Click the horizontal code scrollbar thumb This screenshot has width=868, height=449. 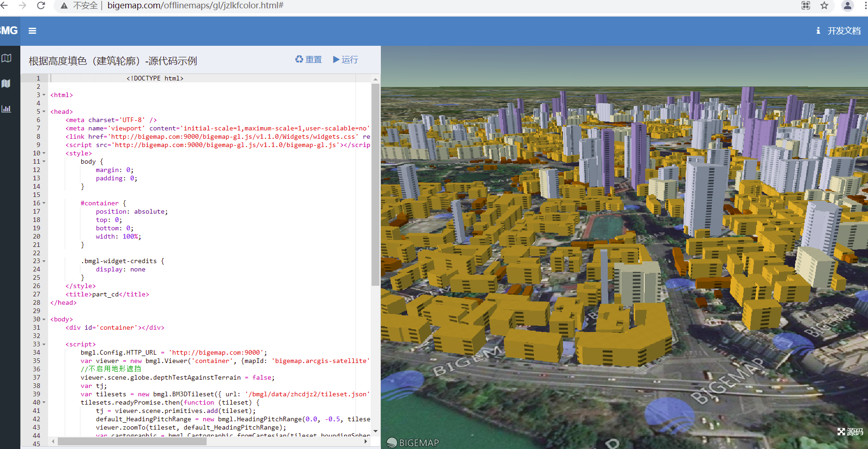tap(132, 442)
